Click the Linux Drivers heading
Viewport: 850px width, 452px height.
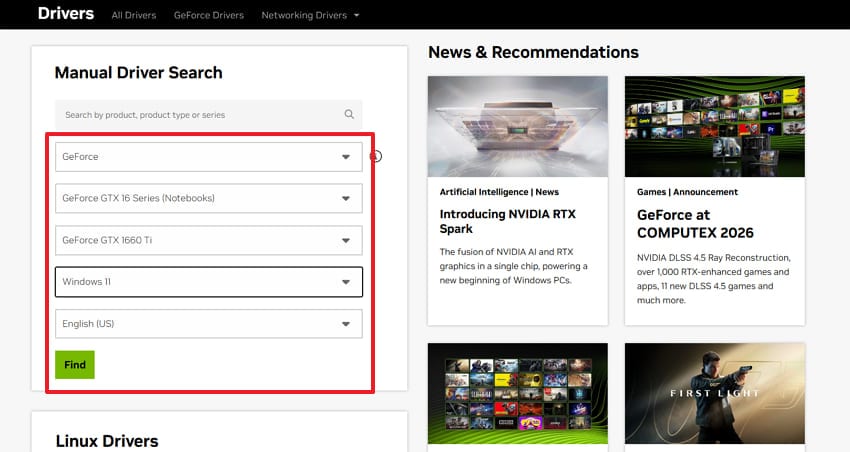click(107, 441)
